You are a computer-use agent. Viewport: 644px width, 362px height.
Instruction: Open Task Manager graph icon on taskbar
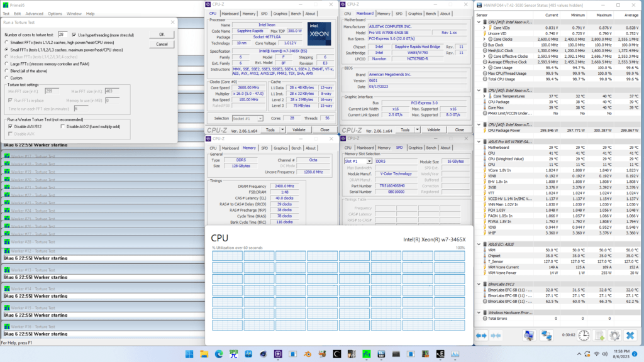point(455,354)
